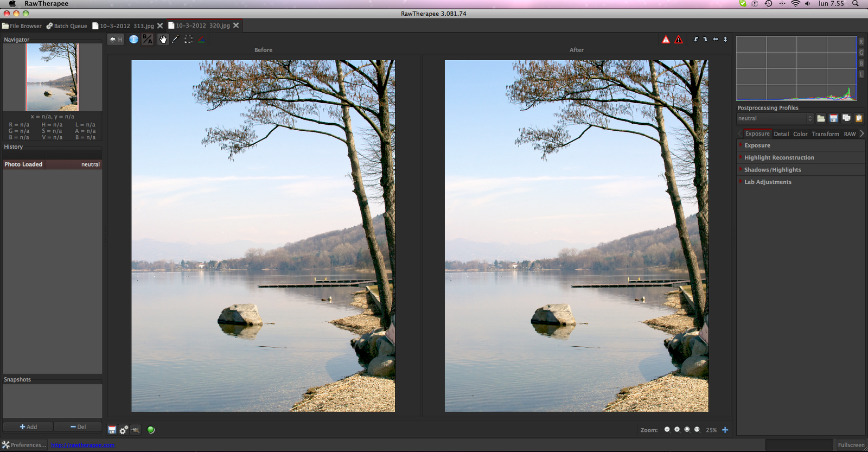Set zoom to 100% icon

click(697, 430)
